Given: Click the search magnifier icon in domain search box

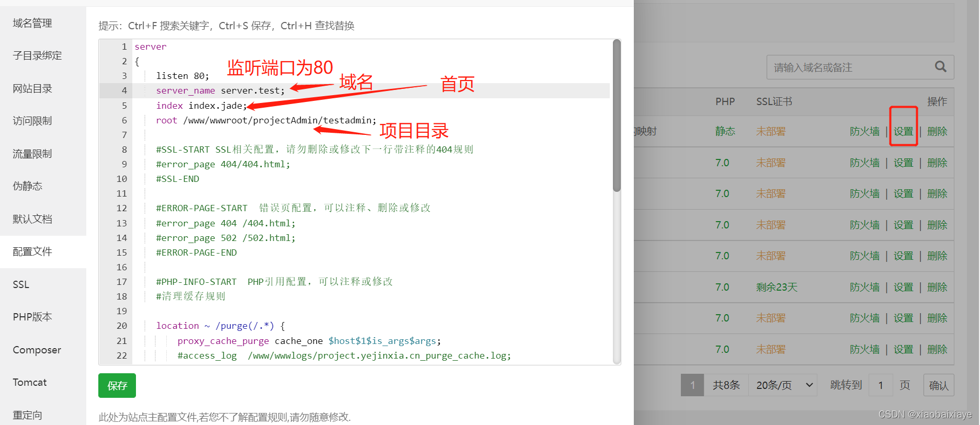Looking at the screenshot, I should (x=940, y=67).
